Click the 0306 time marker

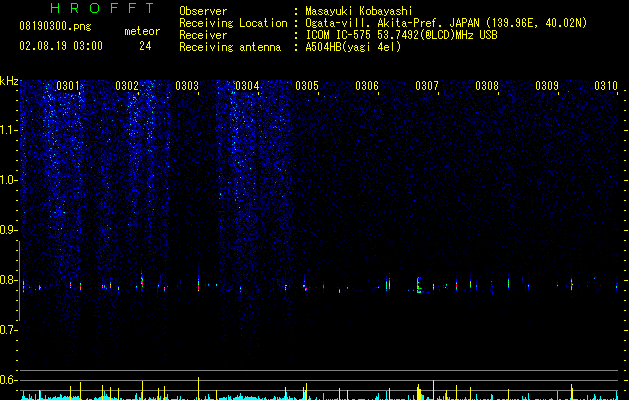[367, 86]
